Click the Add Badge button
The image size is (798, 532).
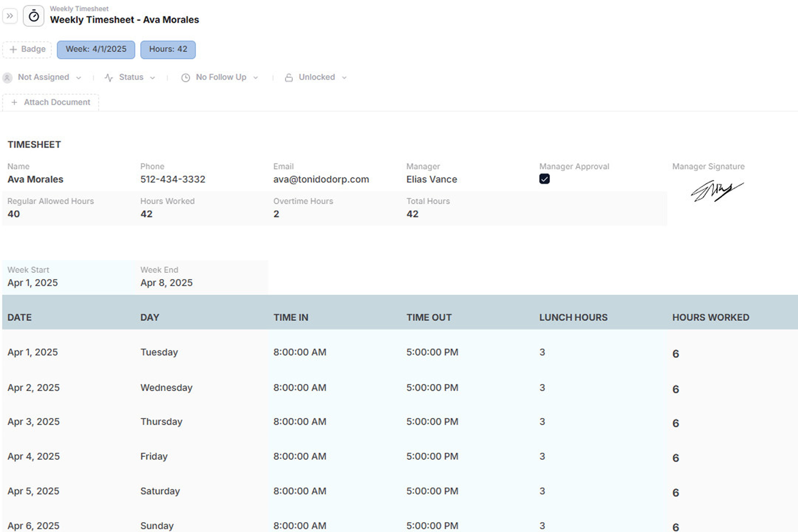coord(27,50)
